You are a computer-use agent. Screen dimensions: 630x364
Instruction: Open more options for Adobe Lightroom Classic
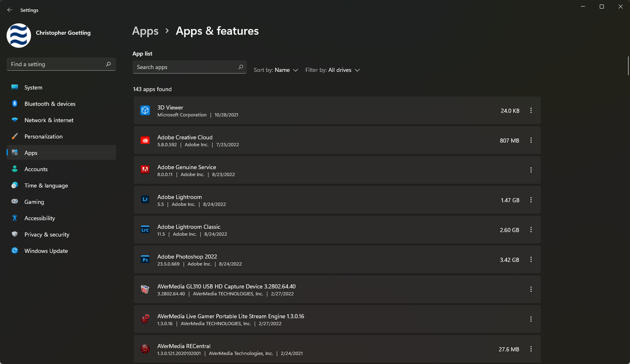coord(531,230)
